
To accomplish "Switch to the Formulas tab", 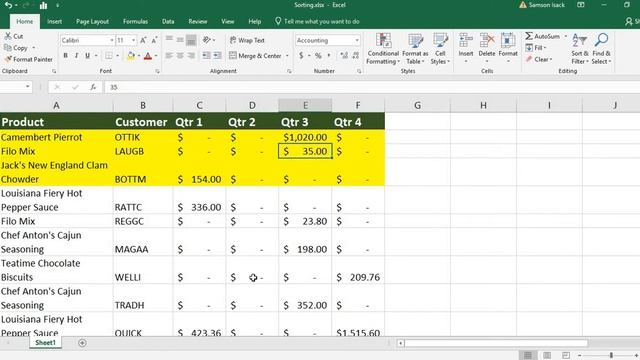I will [135, 21].
